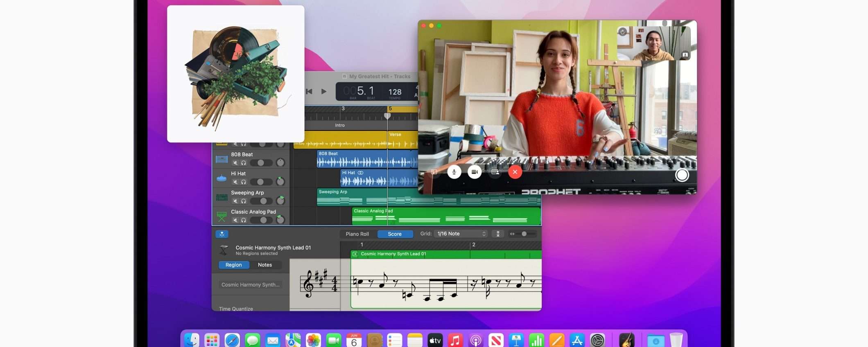Image resolution: width=868 pixels, height=347 pixels.
Task: Open the Grid 1/16 Note dropdown
Action: [x=461, y=234]
